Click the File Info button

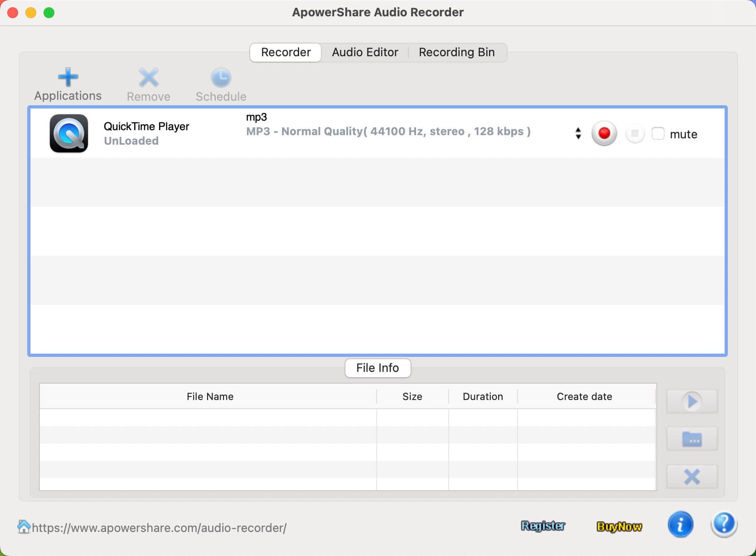(378, 368)
